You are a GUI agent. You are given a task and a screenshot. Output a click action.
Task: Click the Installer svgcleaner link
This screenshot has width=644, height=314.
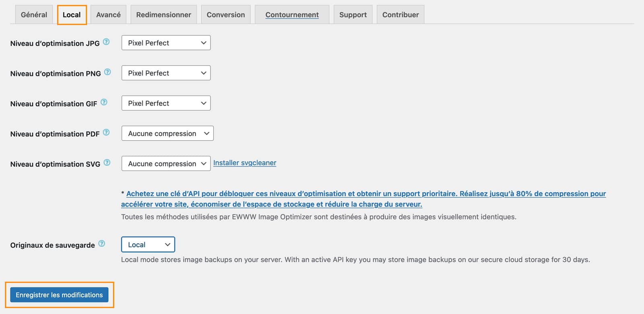(x=245, y=163)
